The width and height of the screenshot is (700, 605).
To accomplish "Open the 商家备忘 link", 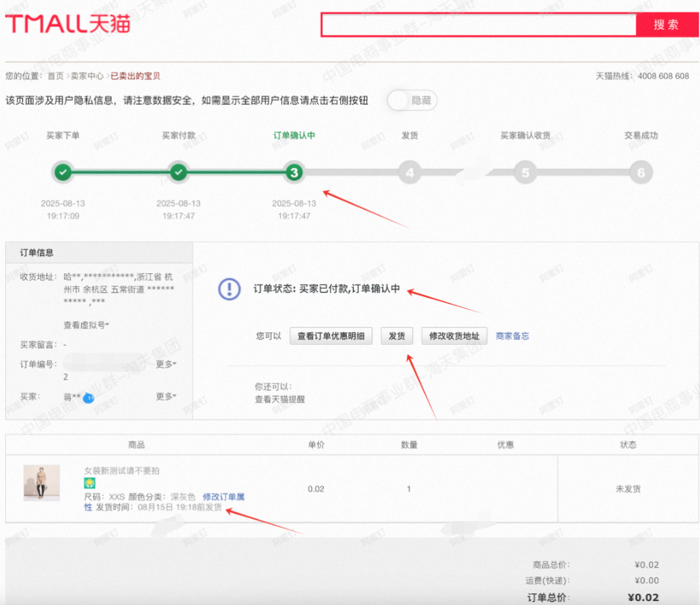I will 512,336.
